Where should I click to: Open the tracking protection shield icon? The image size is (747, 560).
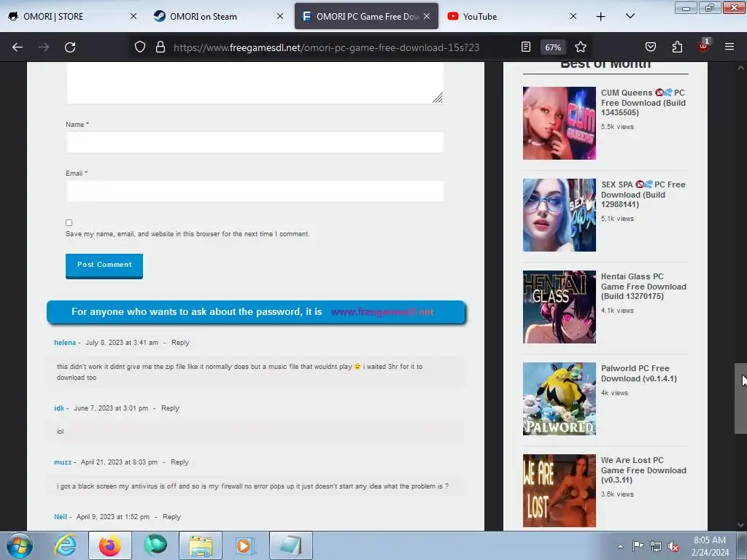click(x=139, y=47)
